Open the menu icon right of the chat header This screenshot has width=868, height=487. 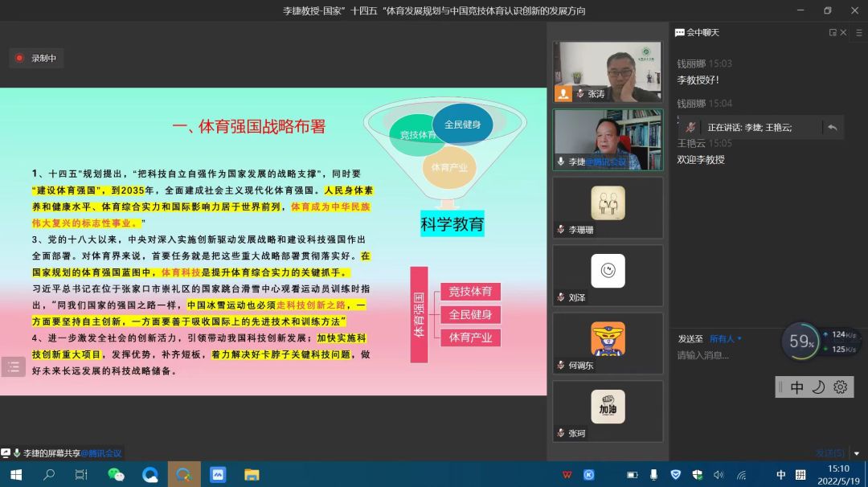(x=858, y=33)
